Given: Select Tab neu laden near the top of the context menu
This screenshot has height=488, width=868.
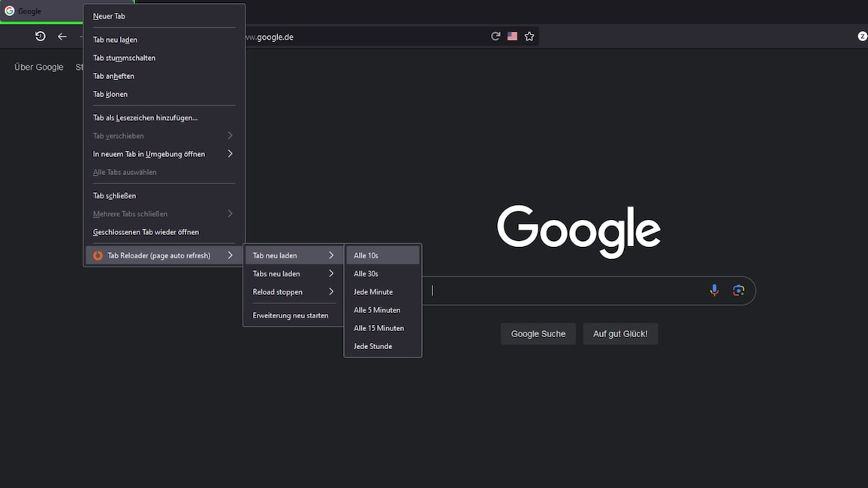Looking at the screenshot, I should click(164, 40).
